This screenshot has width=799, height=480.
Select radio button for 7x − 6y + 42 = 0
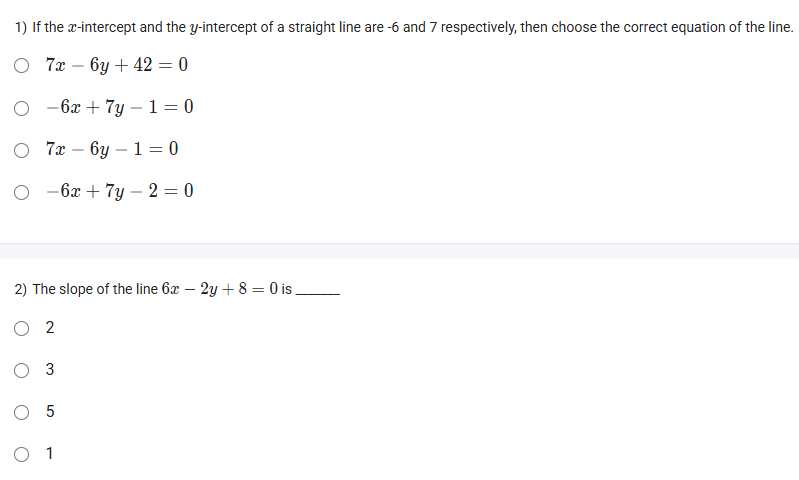pos(22,66)
